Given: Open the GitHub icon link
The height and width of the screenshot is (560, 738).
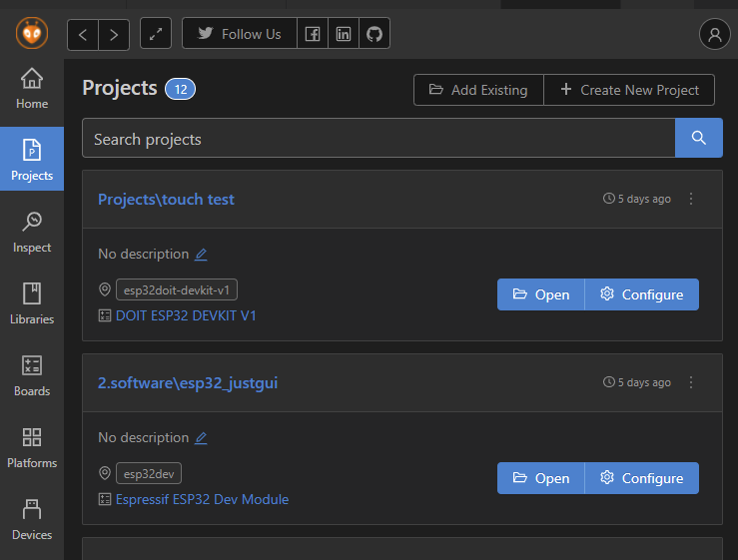Looking at the screenshot, I should point(374,34).
